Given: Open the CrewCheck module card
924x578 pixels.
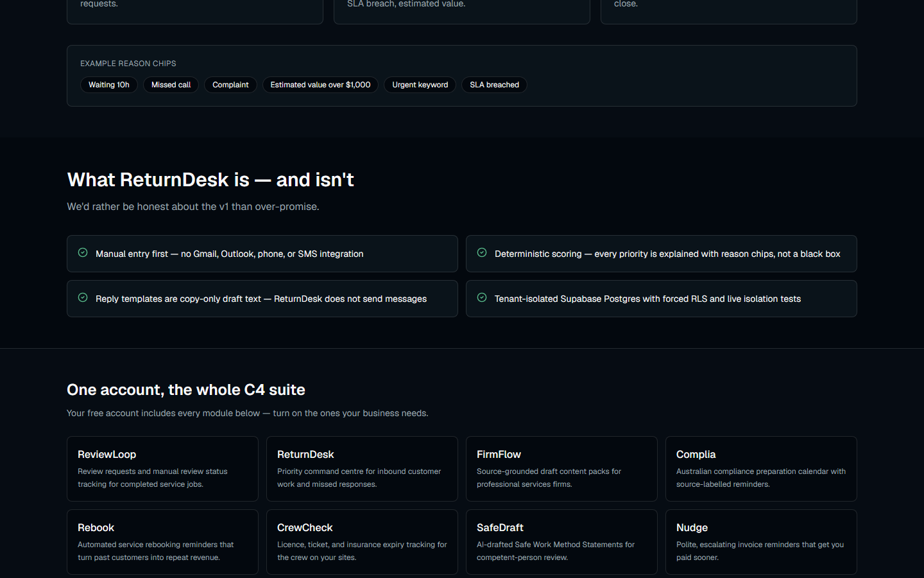Looking at the screenshot, I should click(x=362, y=542).
